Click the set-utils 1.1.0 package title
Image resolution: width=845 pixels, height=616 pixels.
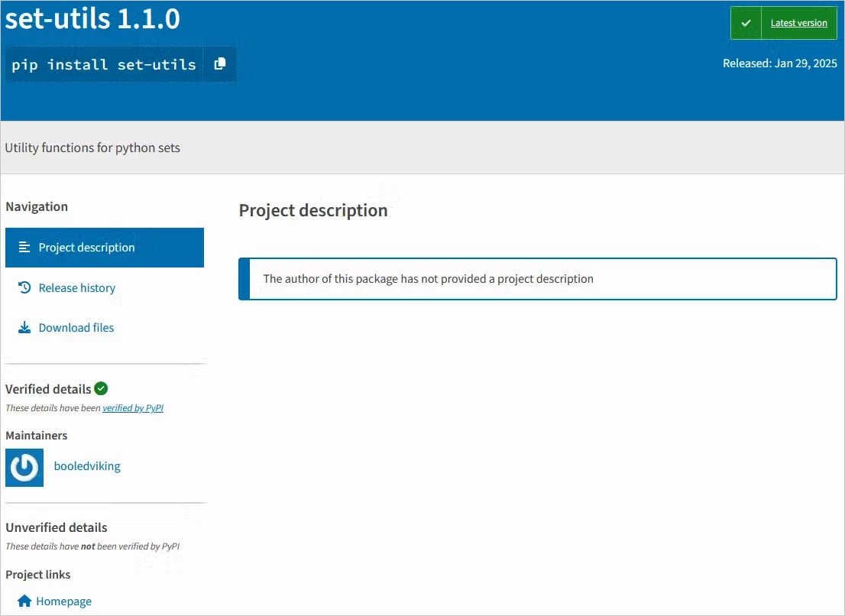[92, 19]
